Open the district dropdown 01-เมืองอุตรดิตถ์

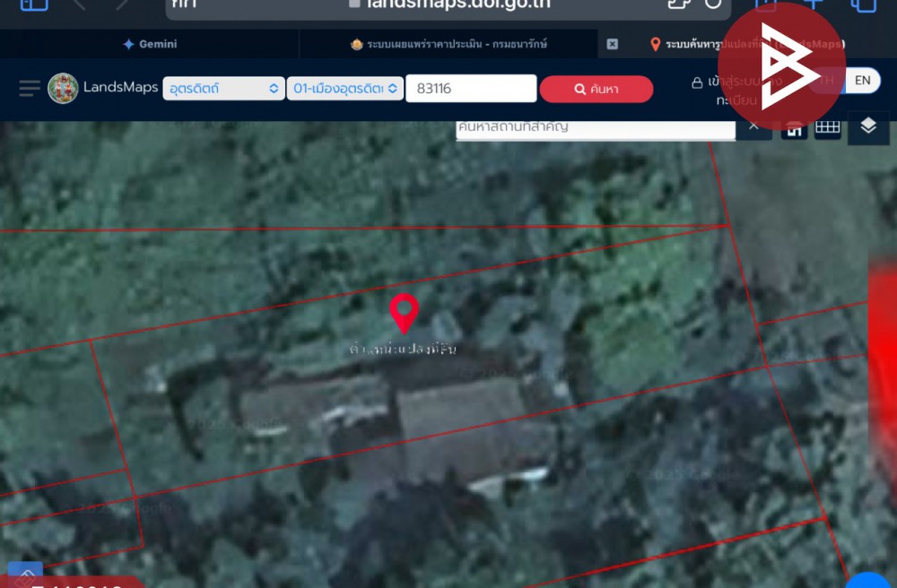coord(345,89)
